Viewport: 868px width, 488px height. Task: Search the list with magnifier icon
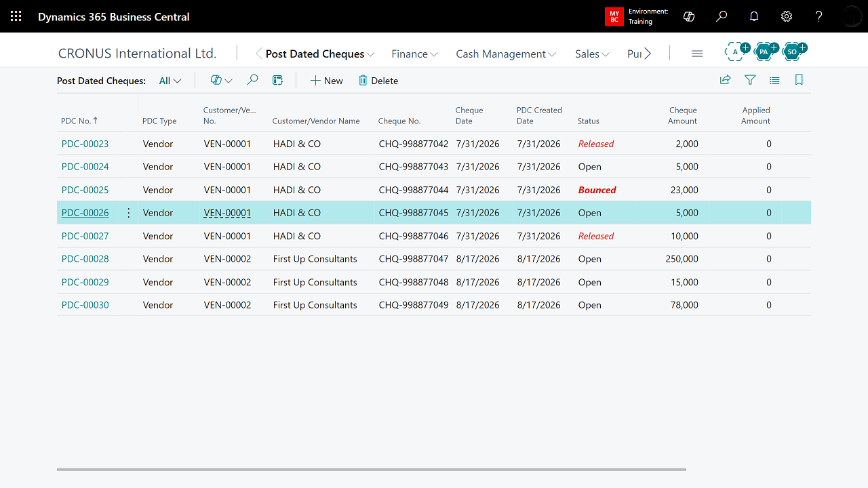252,81
